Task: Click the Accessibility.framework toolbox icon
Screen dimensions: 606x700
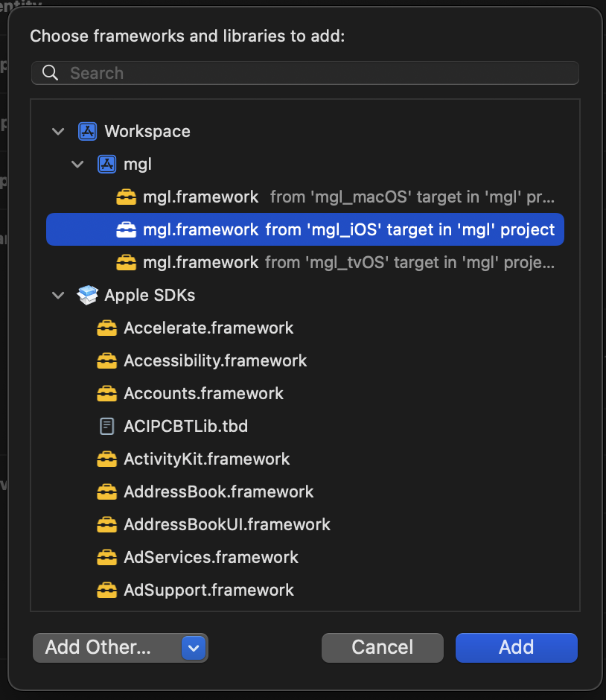Action: (107, 360)
